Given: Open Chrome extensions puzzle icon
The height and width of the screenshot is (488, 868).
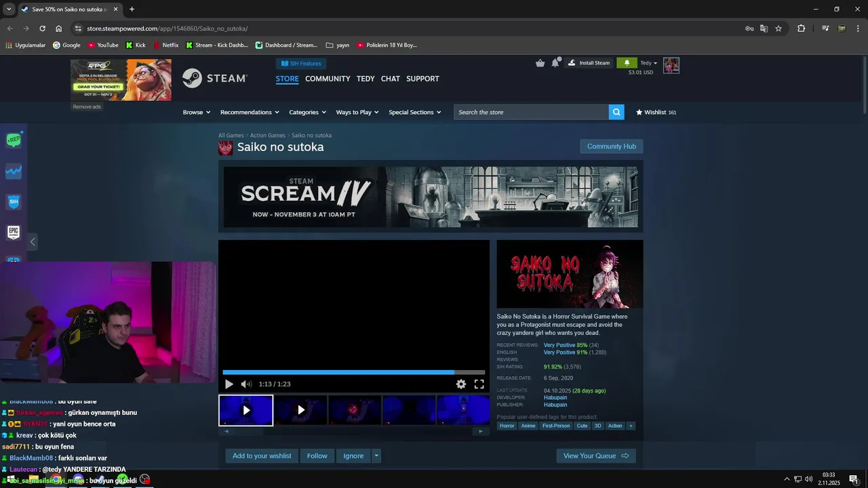Looking at the screenshot, I should [802, 28].
